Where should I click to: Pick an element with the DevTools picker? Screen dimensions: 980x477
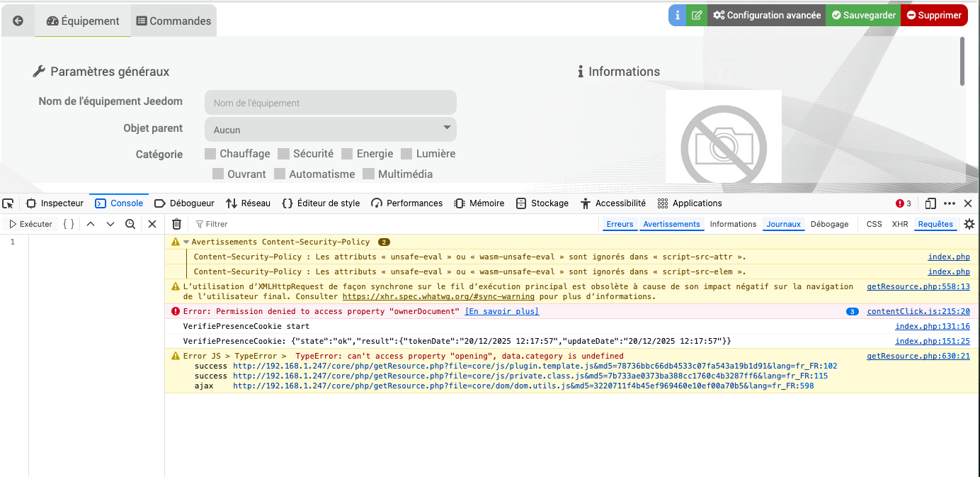coord(11,203)
